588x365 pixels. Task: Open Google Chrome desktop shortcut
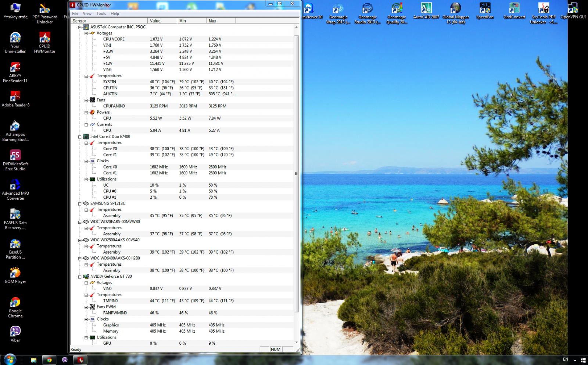click(15, 308)
